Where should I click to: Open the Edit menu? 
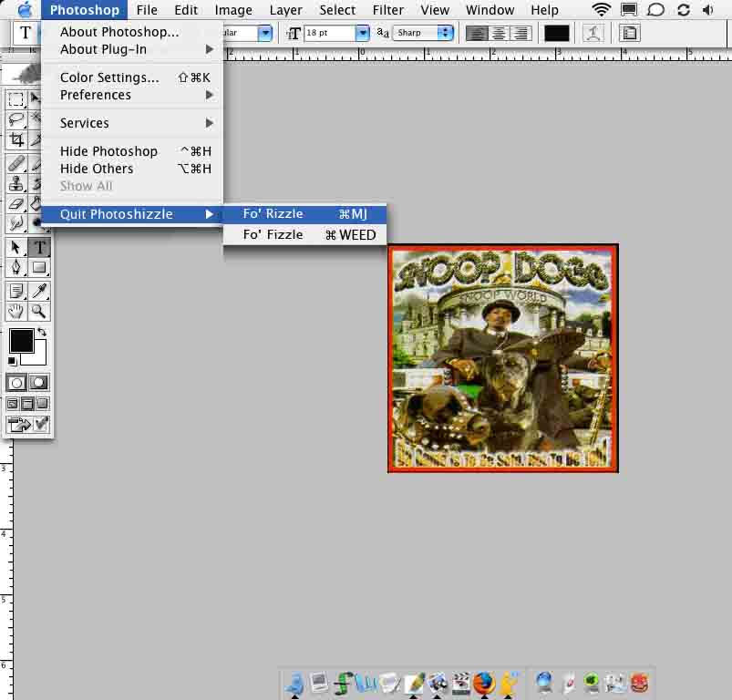point(186,10)
